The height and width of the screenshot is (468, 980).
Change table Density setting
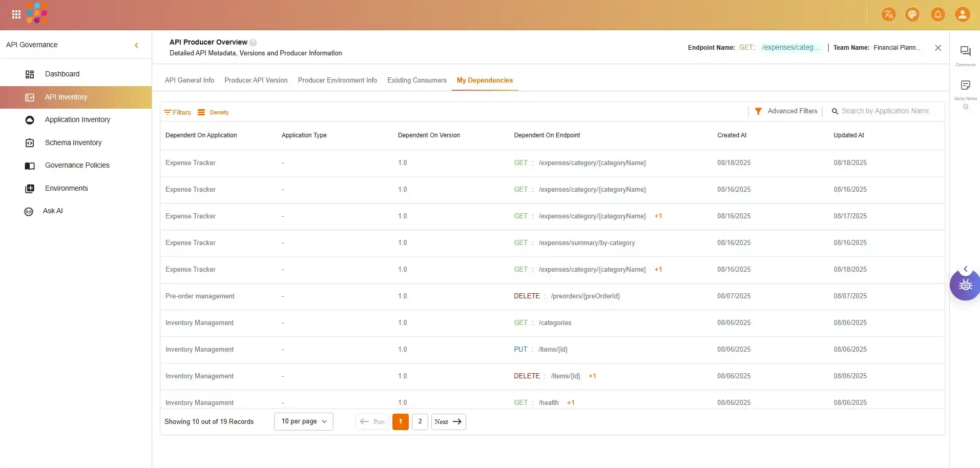(x=214, y=112)
